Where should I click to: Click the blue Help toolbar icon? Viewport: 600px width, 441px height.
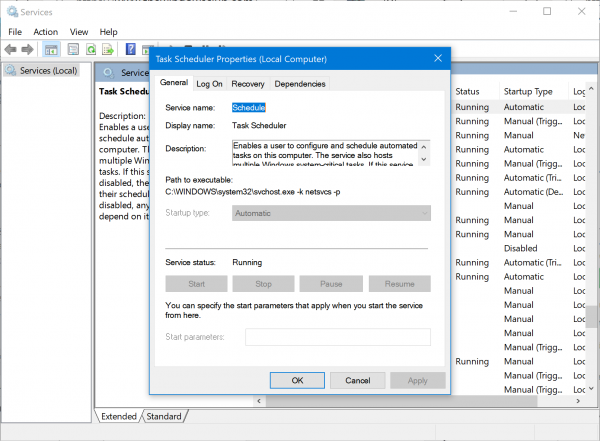point(131,49)
